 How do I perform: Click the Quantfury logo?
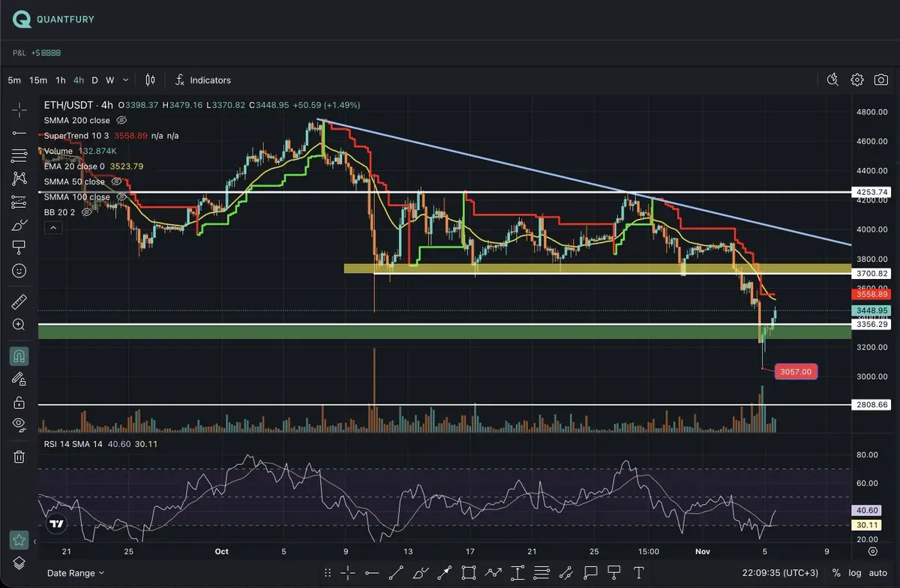[x=54, y=19]
